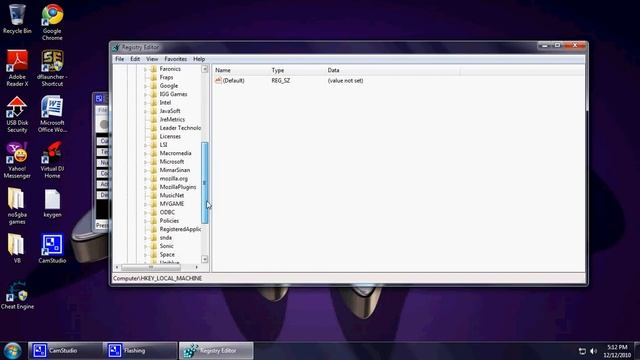Image resolution: width=640 pixels, height=360 pixels.
Task: Select the MYGAME key
Action: coord(171,204)
